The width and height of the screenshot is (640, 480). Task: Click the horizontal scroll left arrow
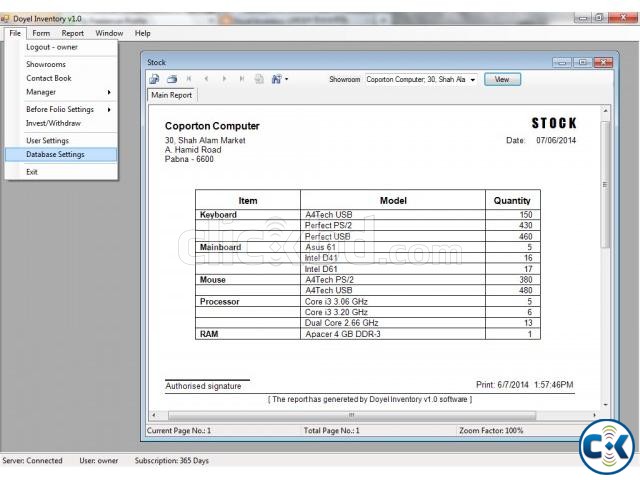(154, 415)
